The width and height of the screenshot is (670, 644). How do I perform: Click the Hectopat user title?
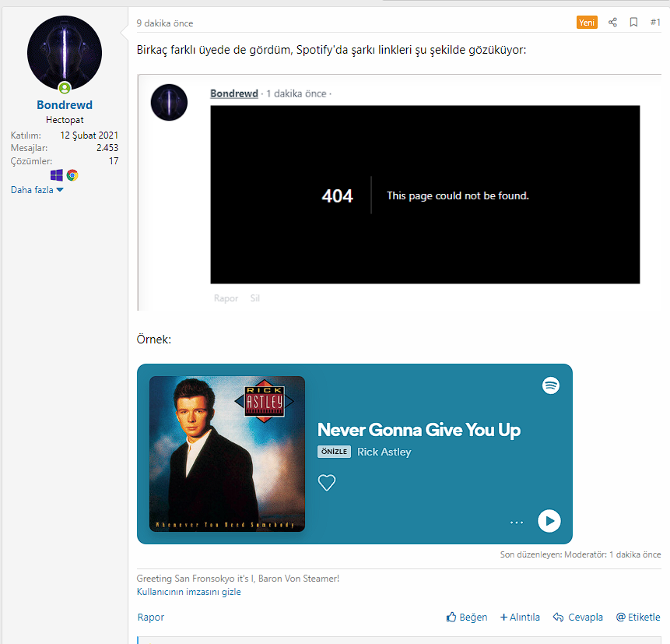point(65,120)
